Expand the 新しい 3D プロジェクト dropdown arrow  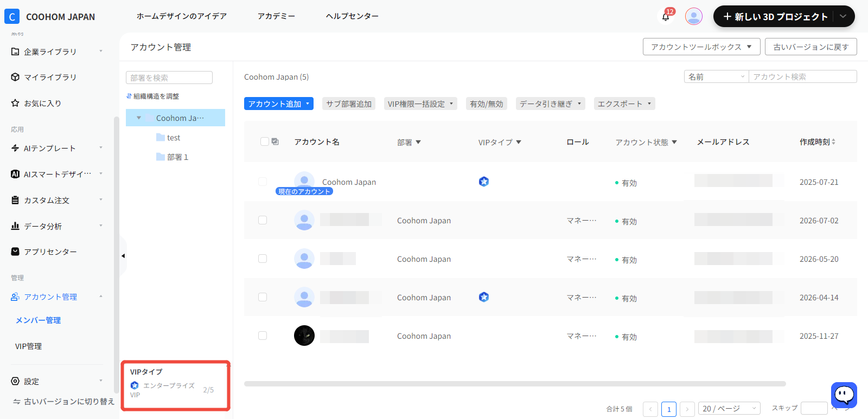(843, 16)
